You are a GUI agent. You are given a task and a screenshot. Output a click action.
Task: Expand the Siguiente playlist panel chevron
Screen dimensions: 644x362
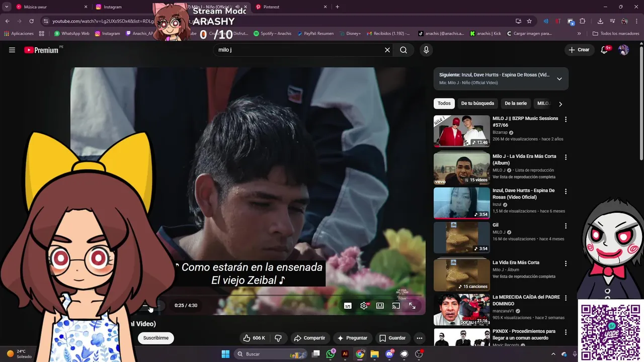pos(559,79)
